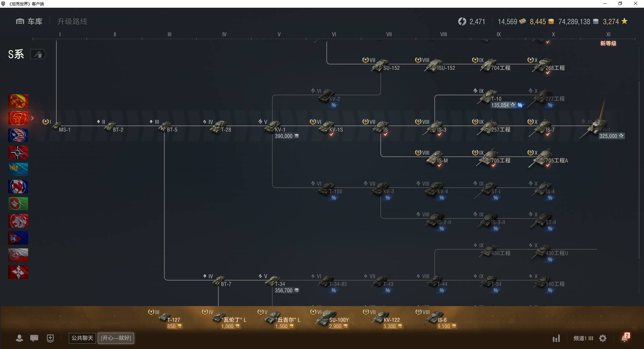Select the IS-7 tier X tank
This screenshot has width=644, height=349.
click(542, 128)
